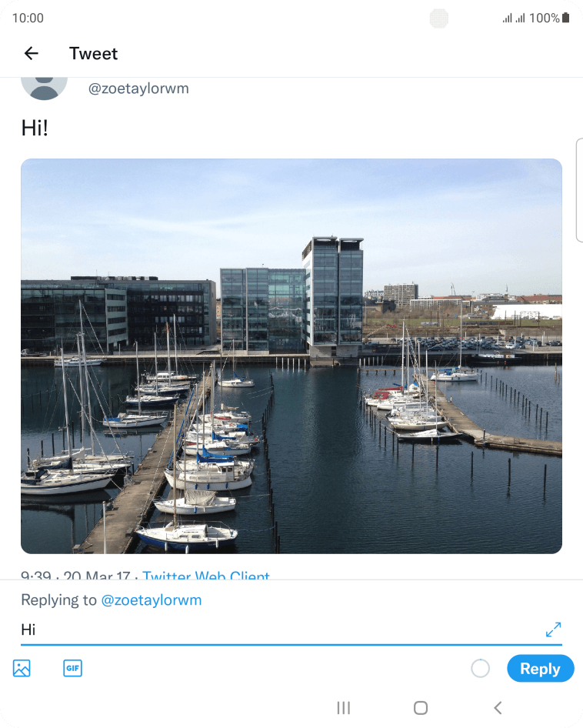
Task: Open @zoetaylorwm in Replying to line
Action: click(x=152, y=599)
